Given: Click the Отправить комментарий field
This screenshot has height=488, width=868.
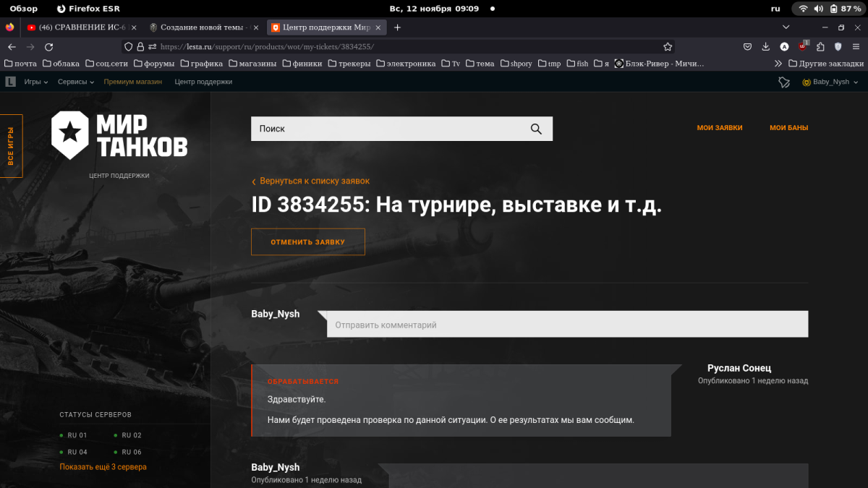Looking at the screenshot, I should [x=567, y=324].
